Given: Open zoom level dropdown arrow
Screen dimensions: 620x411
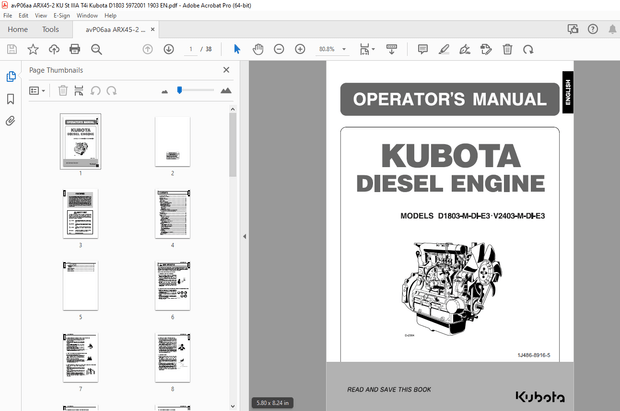Looking at the screenshot, I should pos(344,49).
